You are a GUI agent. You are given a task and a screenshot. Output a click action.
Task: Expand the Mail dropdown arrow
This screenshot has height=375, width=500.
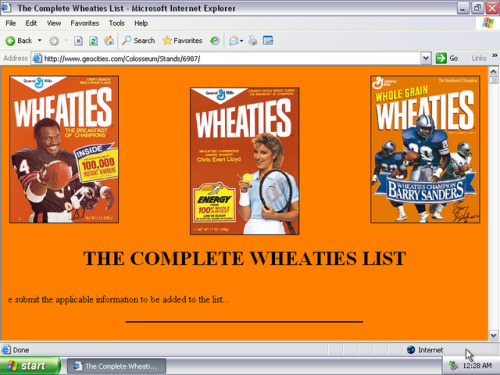pyautogui.click(x=241, y=41)
